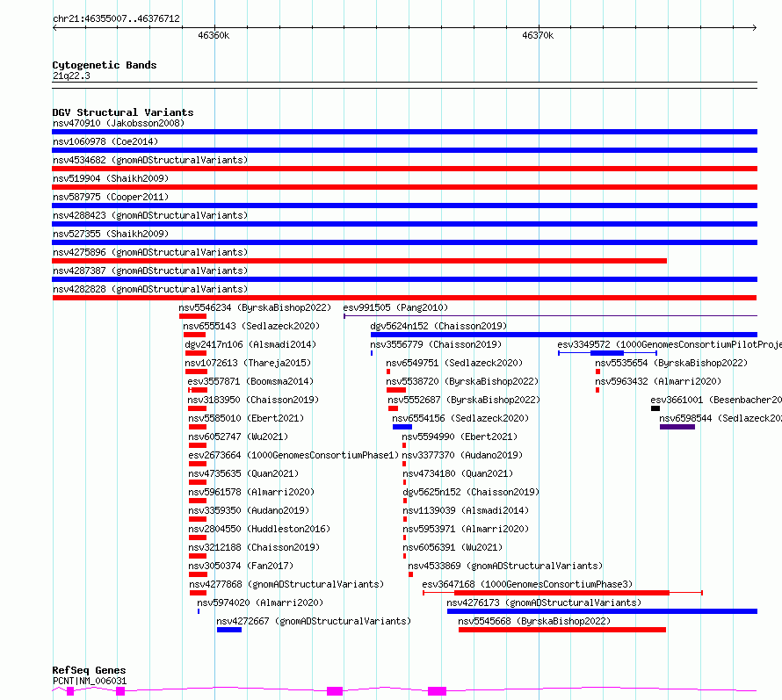This screenshot has height=700, width=782.
Task: Click nsv3377370 (Audano2019) label
Action: pyautogui.click(x=462, y=455)
